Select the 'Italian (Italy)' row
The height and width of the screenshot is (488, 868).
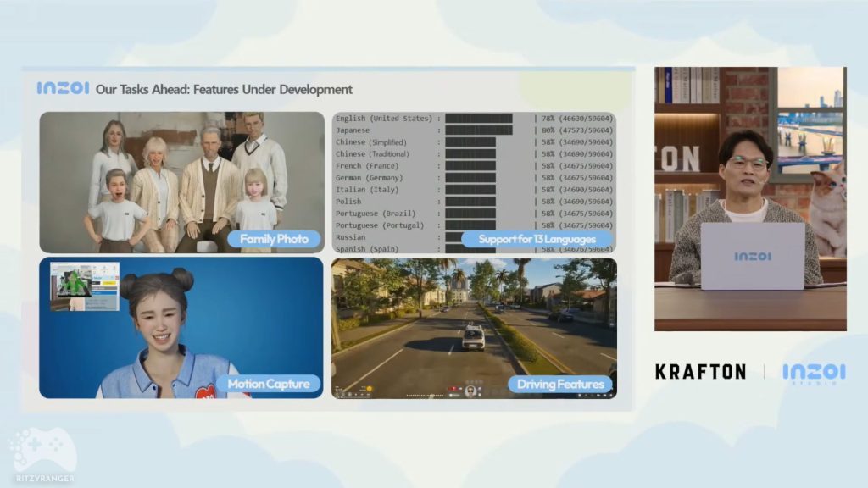[x=474, y=189]
